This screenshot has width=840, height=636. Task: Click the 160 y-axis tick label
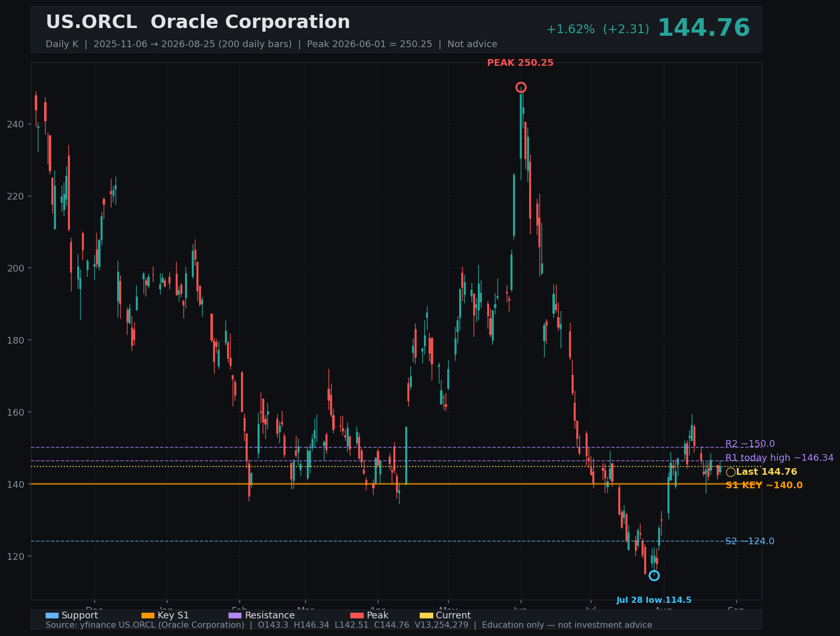16,412
